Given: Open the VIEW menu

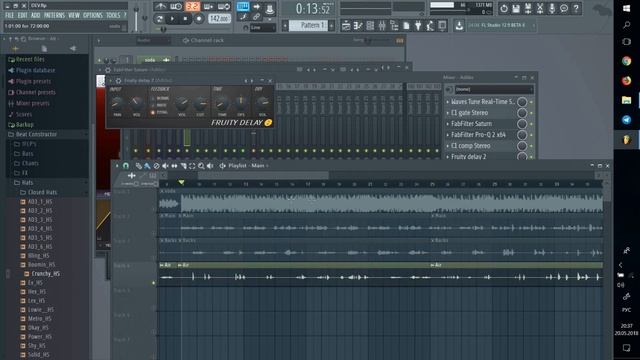Looking at the screenshot, I should click(x=74, y=16).
